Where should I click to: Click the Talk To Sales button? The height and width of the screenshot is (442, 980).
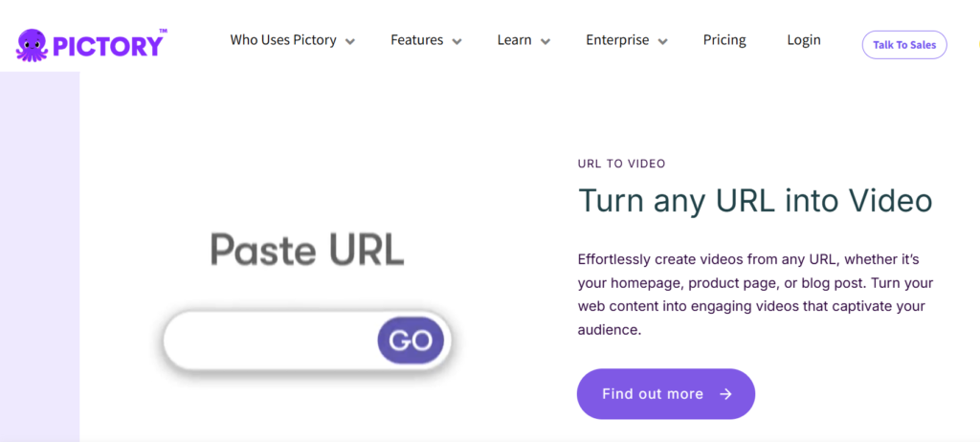point(904,45)
